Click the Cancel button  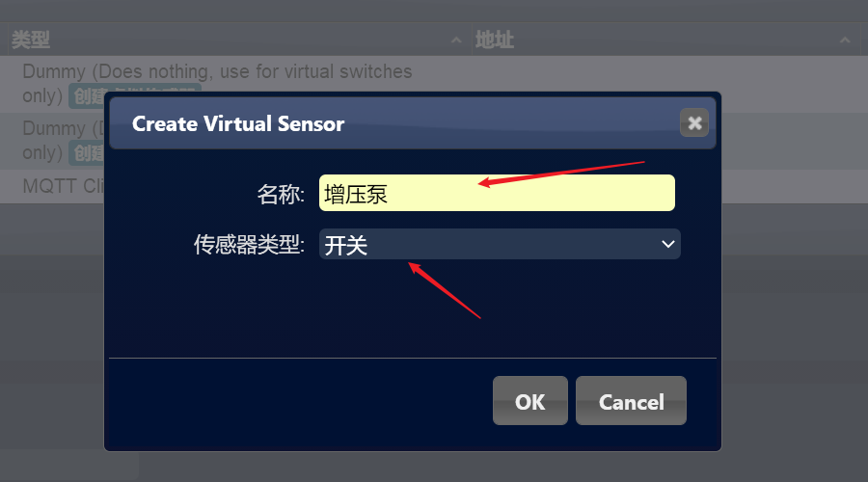tap(631, 401)
